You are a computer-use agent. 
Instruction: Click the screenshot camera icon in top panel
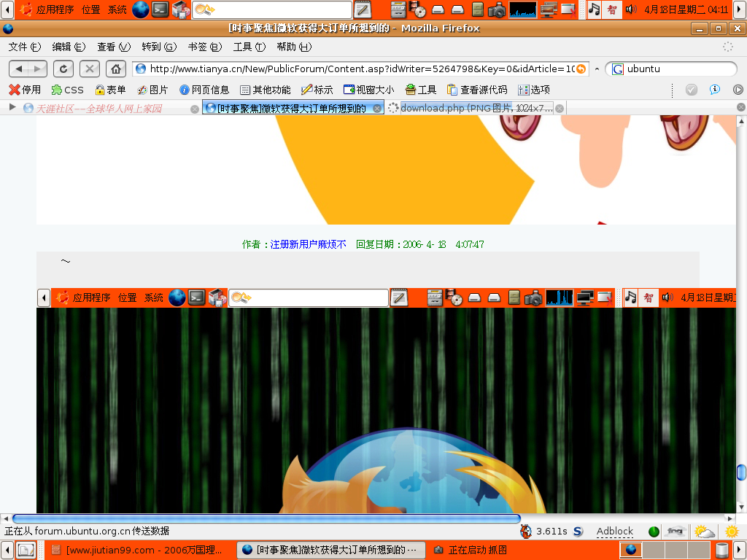pyautogui.click(x=497, y=10)
